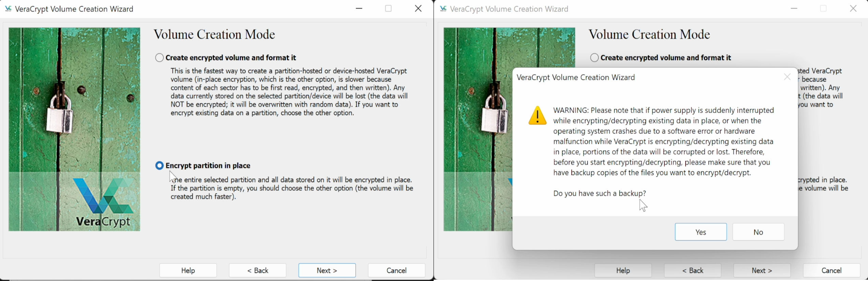Click the yellow warning triangle icon
Viewport: 868px width, 281px height.
click(538, 116)
